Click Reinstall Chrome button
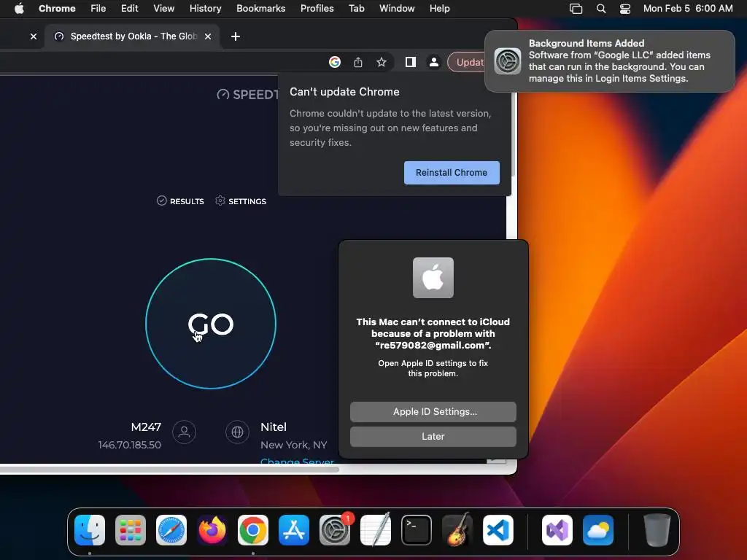The image size is (747, 560). pyautogui.click(x=452, y=172)
